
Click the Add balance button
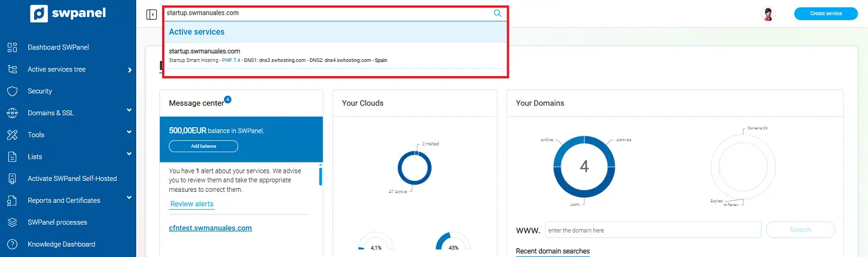203,146
